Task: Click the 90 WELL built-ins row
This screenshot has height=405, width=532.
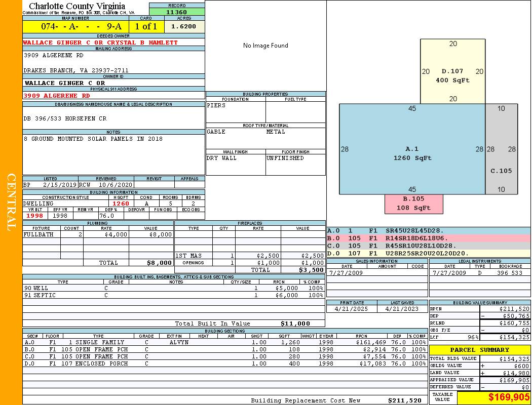Action: [x=173, y=288]
